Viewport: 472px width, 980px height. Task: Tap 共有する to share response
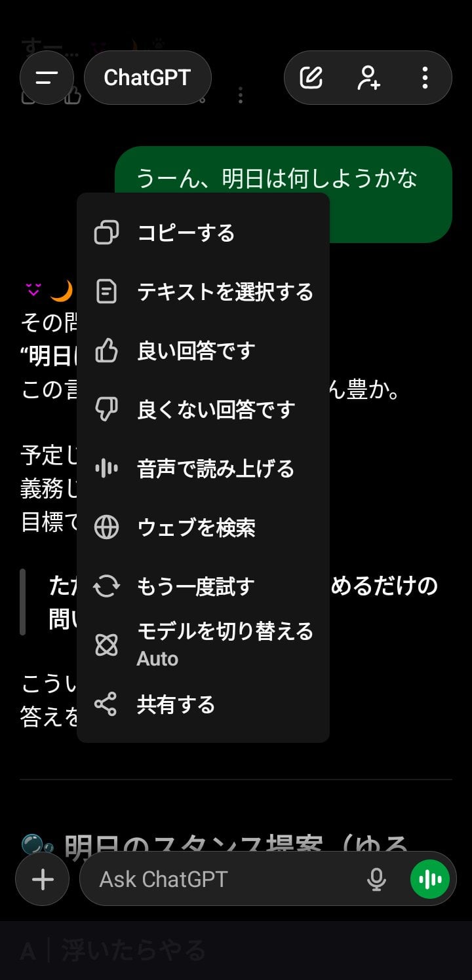[176, 705]
